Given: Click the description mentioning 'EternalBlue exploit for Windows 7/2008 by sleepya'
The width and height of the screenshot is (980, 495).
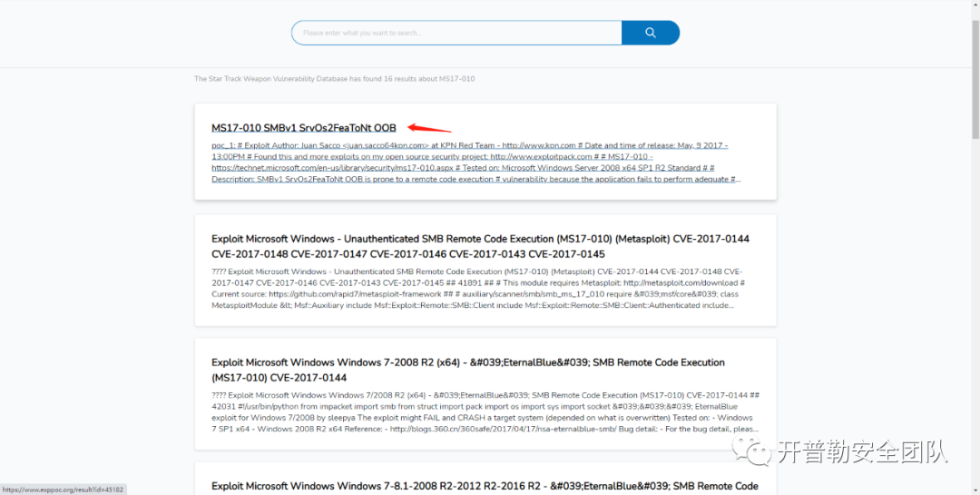Looking at the screenshot, I should coord(485,412).
